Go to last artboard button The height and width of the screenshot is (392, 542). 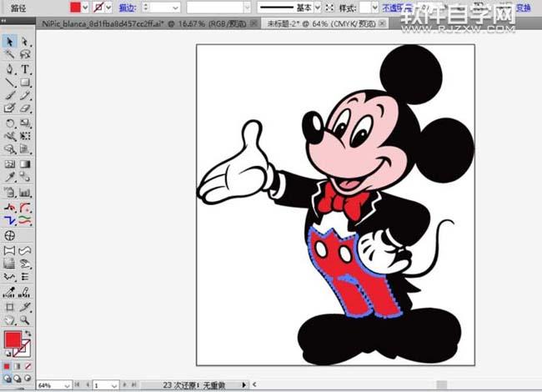click(x=134, y=384)
